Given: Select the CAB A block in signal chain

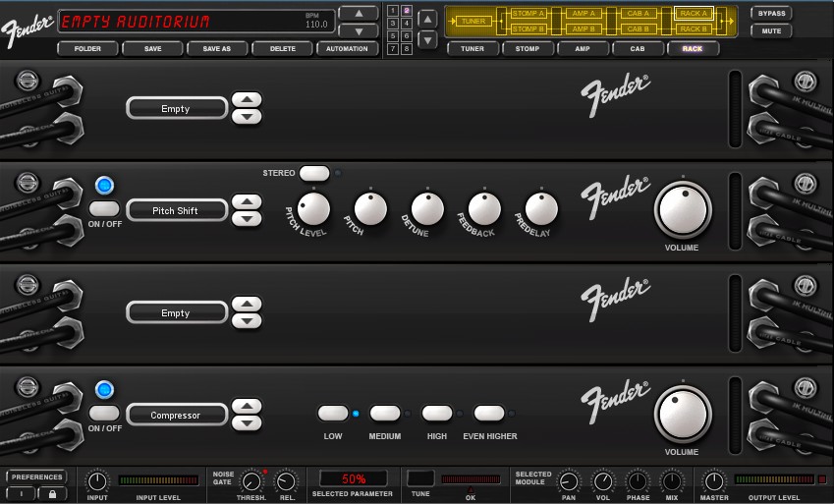Looking at the screenshot, I should [639, 14].
